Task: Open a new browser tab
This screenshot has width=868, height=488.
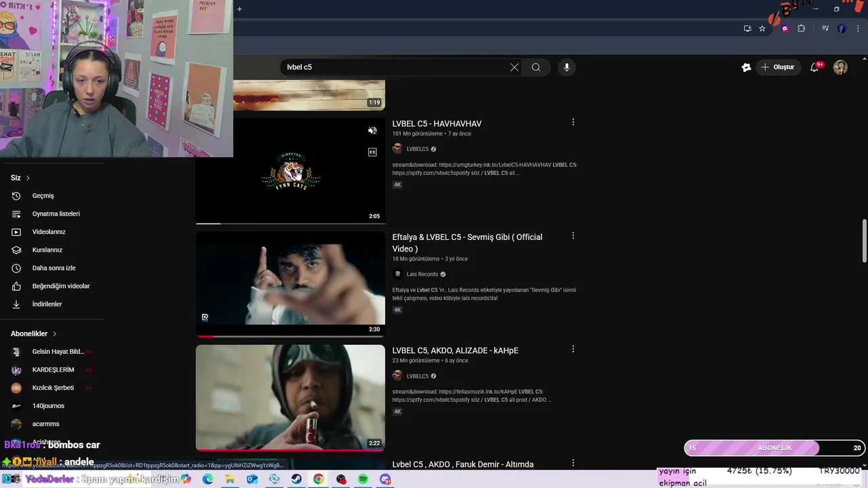Action: [239, 9]
